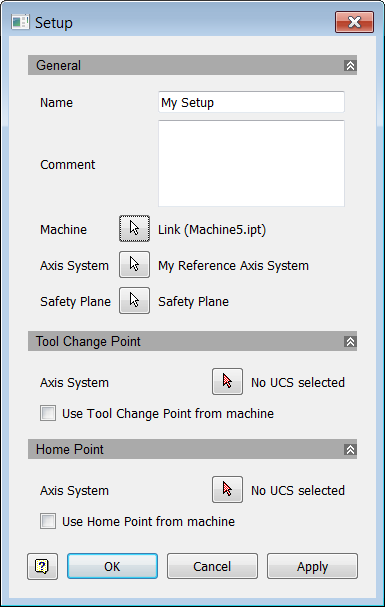Click the OK button

(112, 566)
